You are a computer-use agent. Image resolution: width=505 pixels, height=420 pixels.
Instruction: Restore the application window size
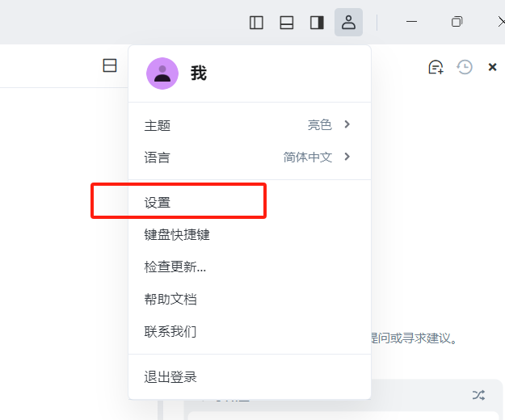(457, 22)
